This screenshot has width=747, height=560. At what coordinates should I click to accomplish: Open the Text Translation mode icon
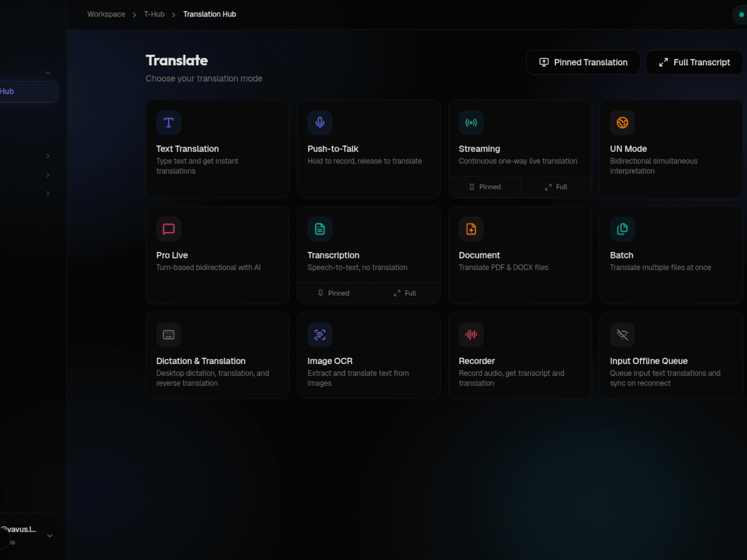click(x=169, y=123)
